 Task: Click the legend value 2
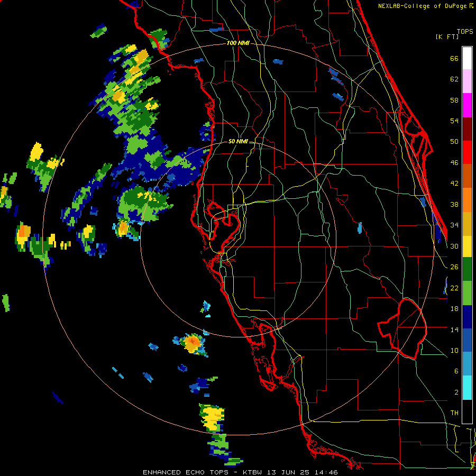pyautogui.click(x=456, y=392)
